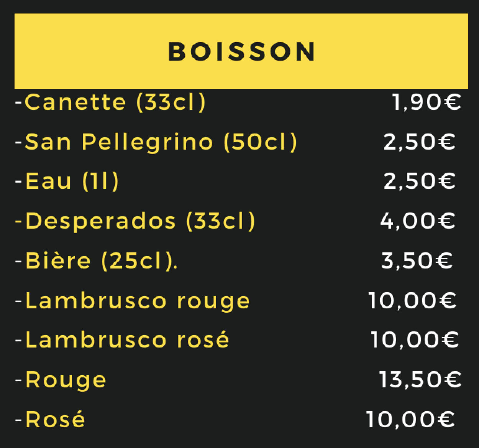This screenshot has height=448, width=479.
Task: Select the Desperados (33cl) item
Action: [x=135, y=221]
